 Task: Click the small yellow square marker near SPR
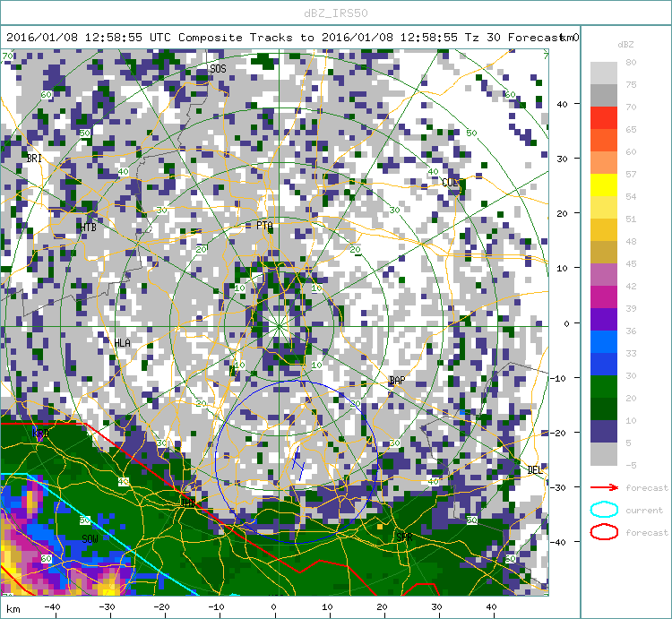[380, 527]
